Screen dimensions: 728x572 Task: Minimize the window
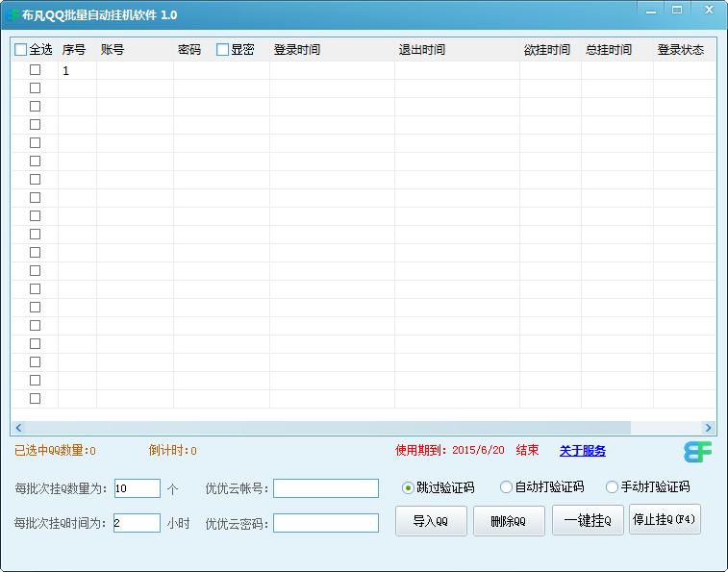(651, 10)
